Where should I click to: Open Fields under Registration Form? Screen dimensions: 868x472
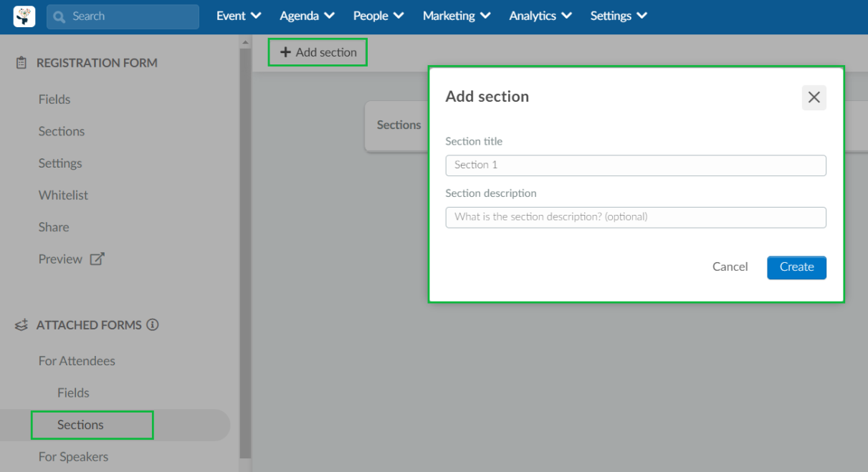tap(54, 100)
